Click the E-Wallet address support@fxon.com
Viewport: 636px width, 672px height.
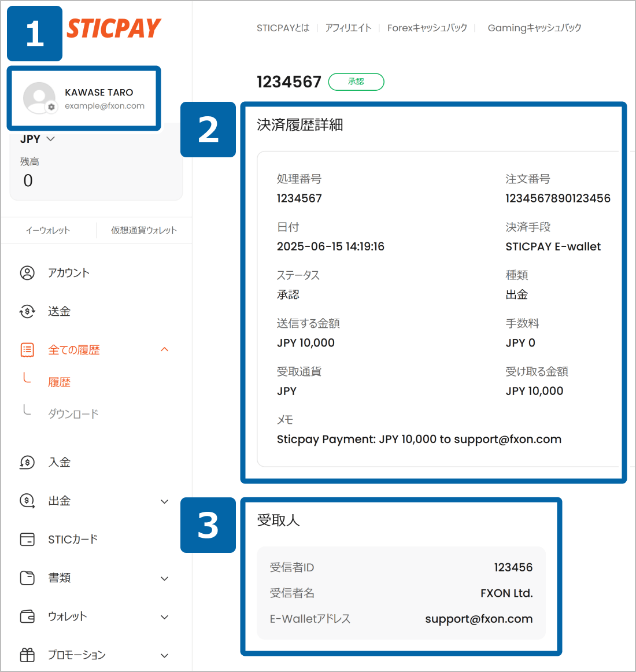point(479,619)
